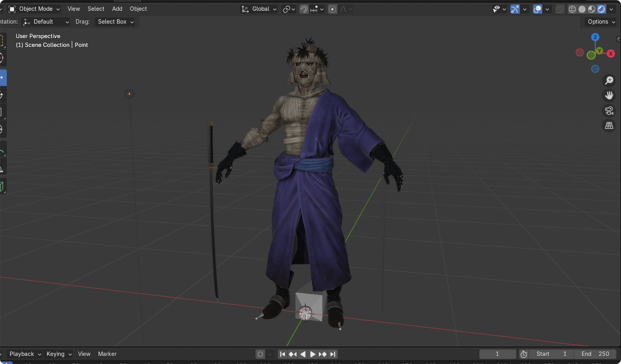Expand the gizmo settings arrow
This screenshot has height=364, width=621.
[525, 9]
